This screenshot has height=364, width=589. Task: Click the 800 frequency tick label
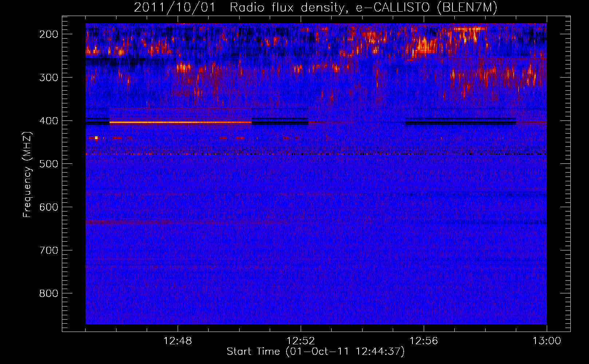[48, 293]
